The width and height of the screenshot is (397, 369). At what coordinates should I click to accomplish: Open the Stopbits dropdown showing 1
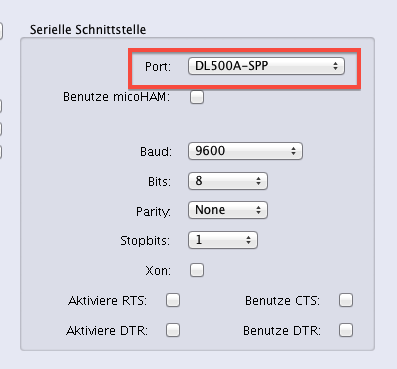point(223,240)
